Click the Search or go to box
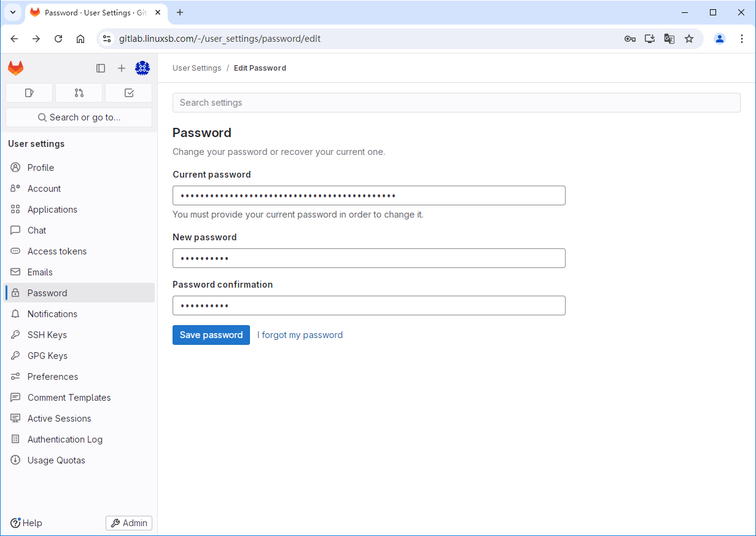 (79, 117)
